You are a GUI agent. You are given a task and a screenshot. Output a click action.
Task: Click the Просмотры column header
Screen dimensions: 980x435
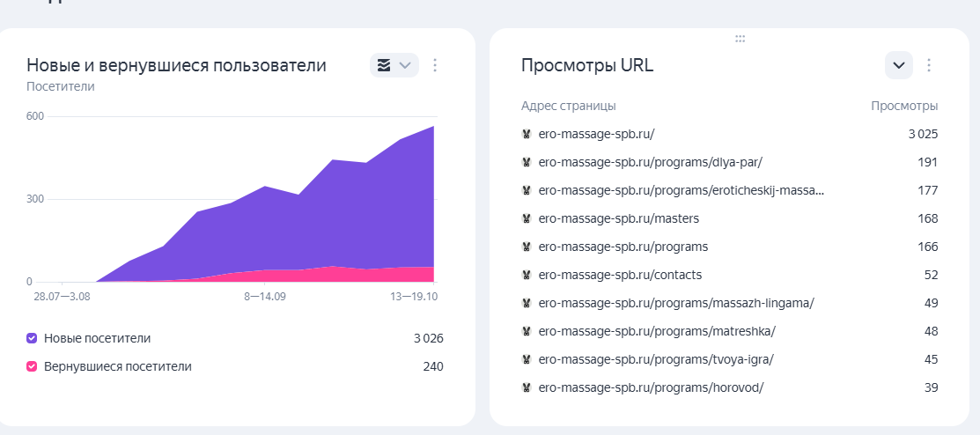(x=904, y=106)
